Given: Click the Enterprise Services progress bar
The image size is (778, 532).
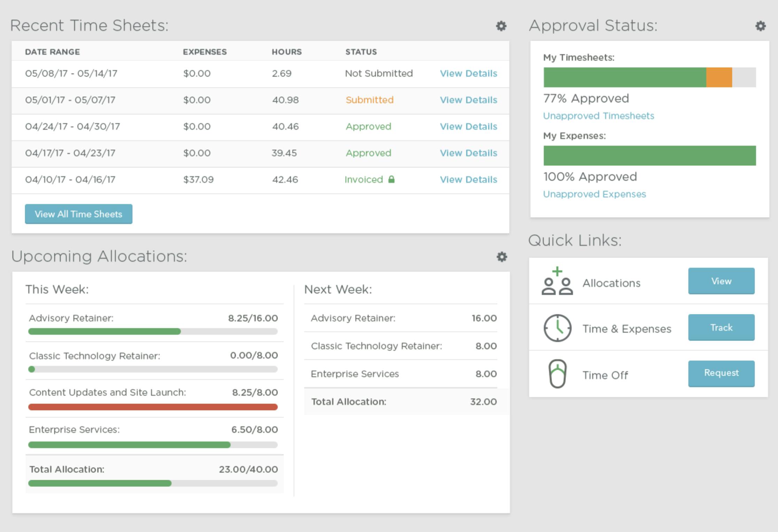Looking at the screenshot, I should 153,445.
